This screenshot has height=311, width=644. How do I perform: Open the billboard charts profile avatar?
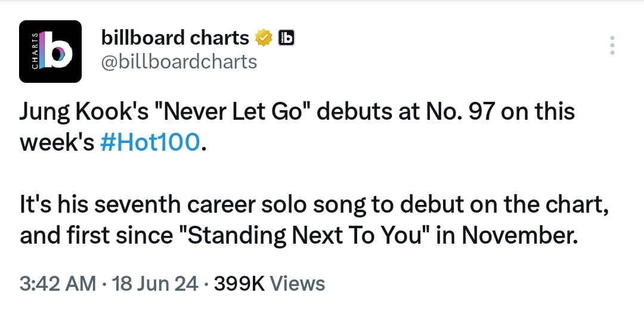[50, 51]
